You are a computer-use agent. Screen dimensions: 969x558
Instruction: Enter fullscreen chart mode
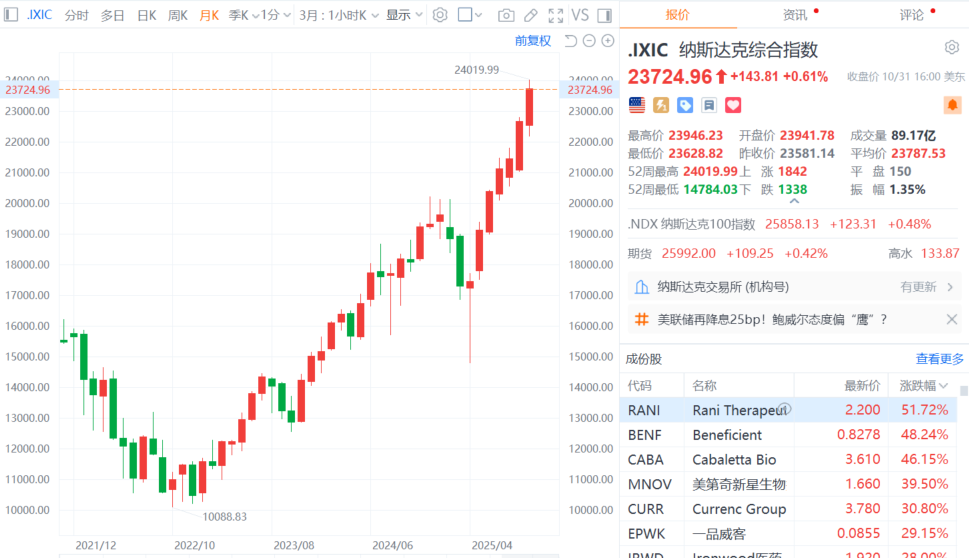(556, 15)
